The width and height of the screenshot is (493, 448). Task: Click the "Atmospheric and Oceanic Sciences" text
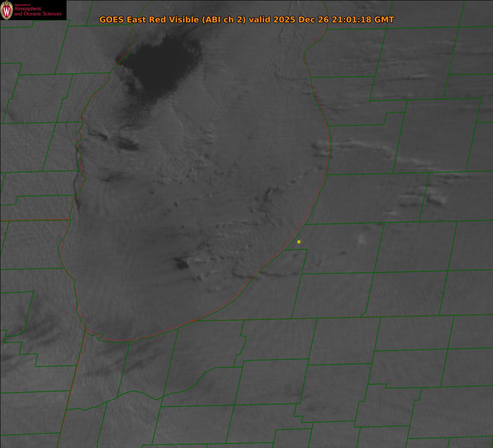[x=37, y=12]
